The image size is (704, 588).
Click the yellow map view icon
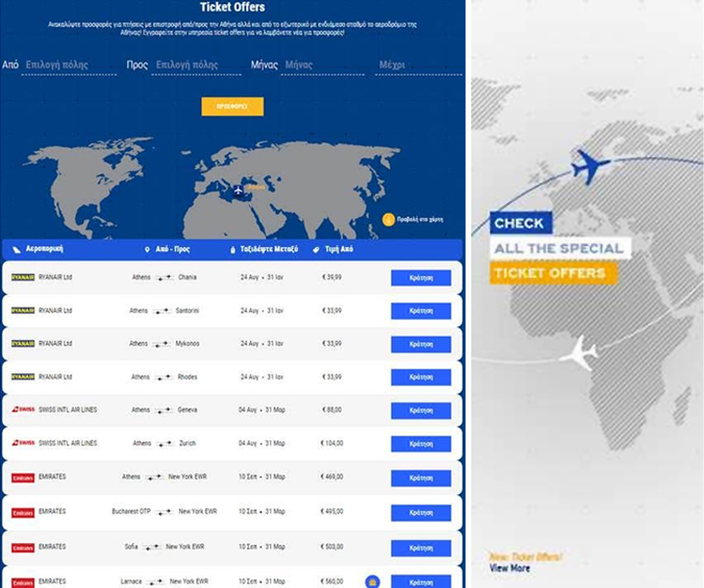[x=389, y=219]
